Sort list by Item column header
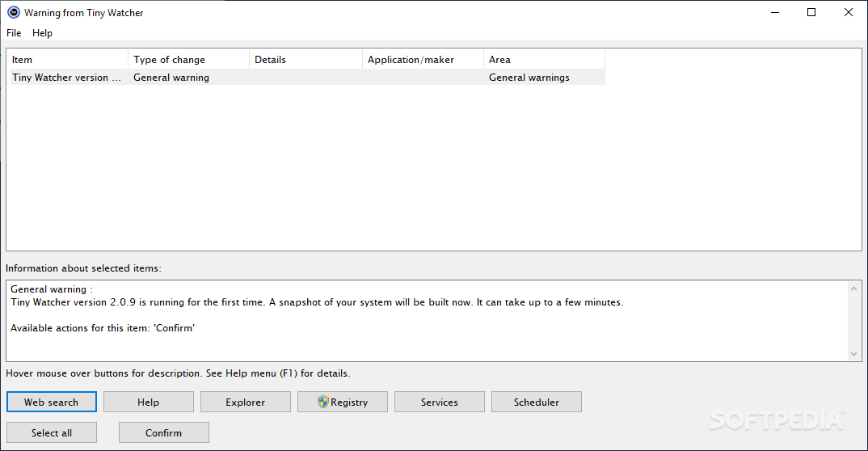 (68, 60)
